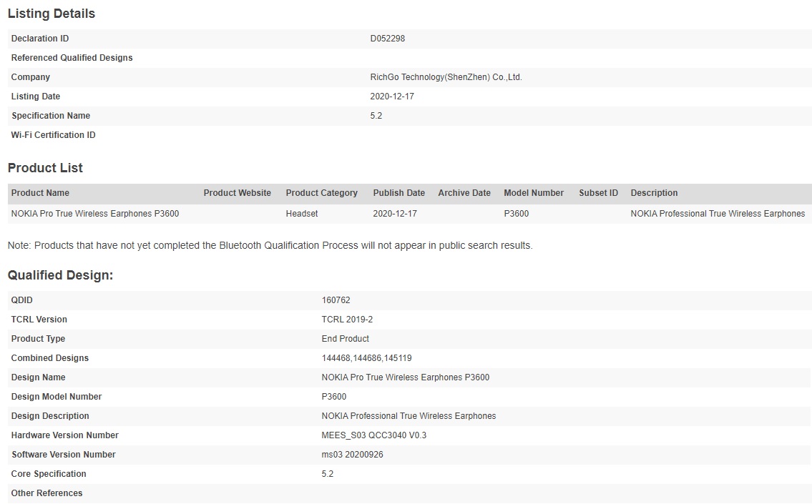This screenshot has height=504, width=812.
Task: Click the 'Wi-Fi Certification ID' label
Action: coord(54,135)
